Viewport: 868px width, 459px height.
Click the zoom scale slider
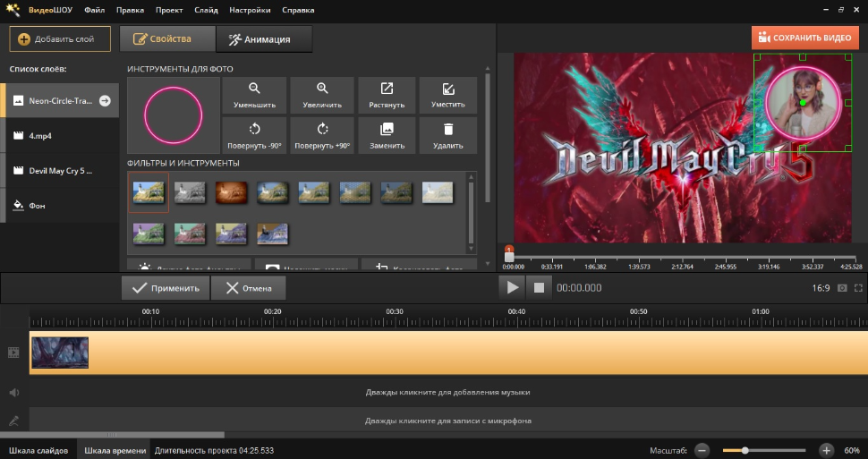point(764,450)
